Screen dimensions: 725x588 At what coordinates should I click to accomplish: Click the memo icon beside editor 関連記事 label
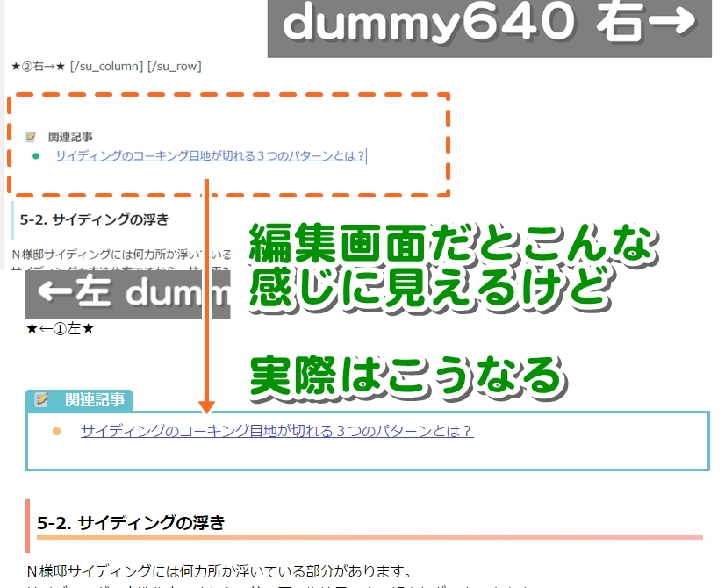click(x=31, y=136)
